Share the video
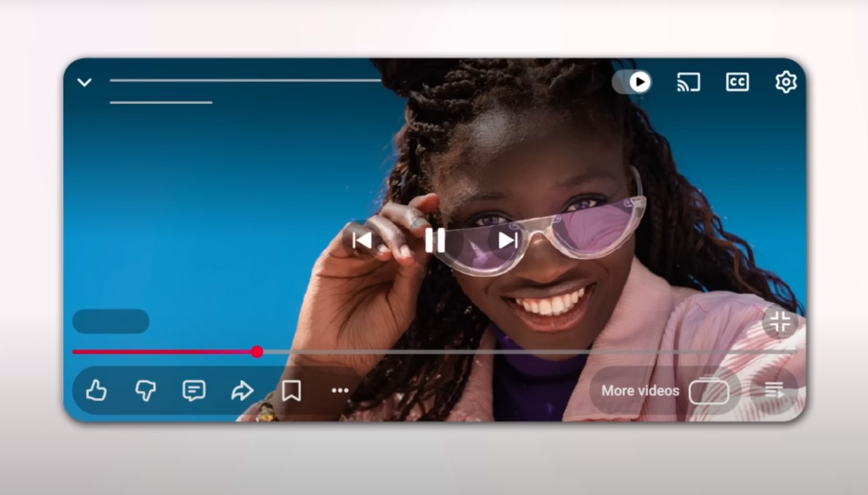The image size is (868, 495). 243,390
